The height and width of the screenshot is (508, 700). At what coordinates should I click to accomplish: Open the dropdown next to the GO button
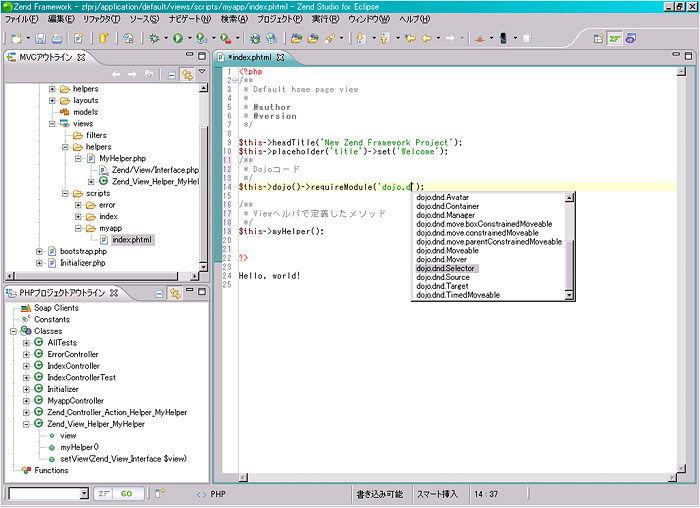point(84,494)
